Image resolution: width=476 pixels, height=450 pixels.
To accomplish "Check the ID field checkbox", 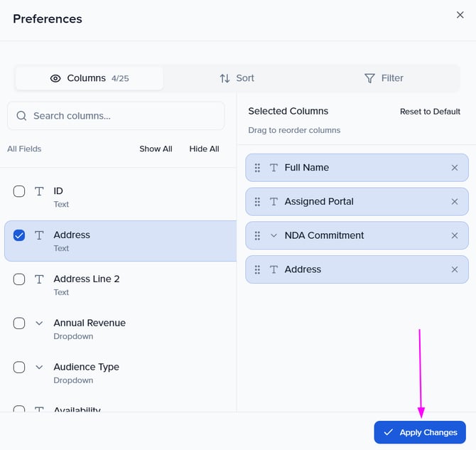I will [x=19, y=191].
